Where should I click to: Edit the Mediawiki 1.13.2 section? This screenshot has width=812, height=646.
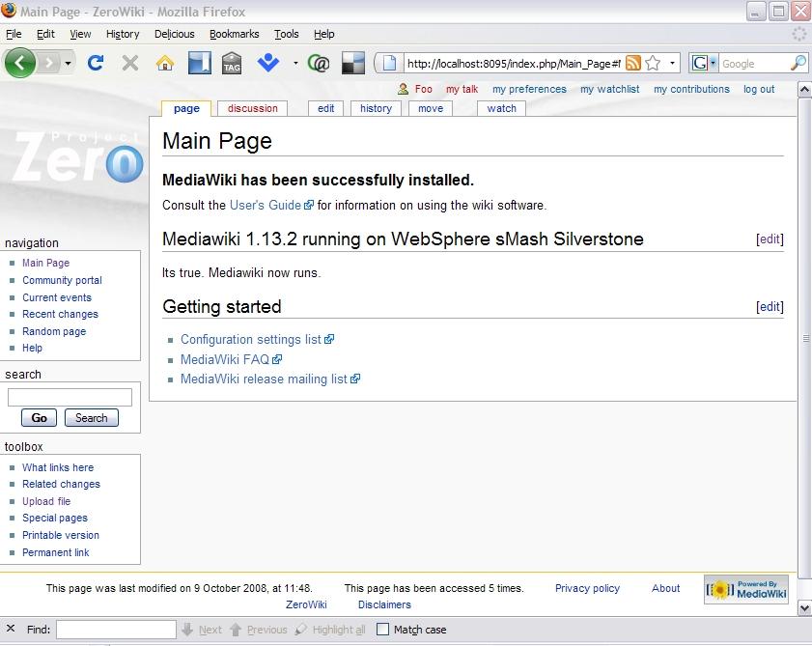[x=770, y=239]
